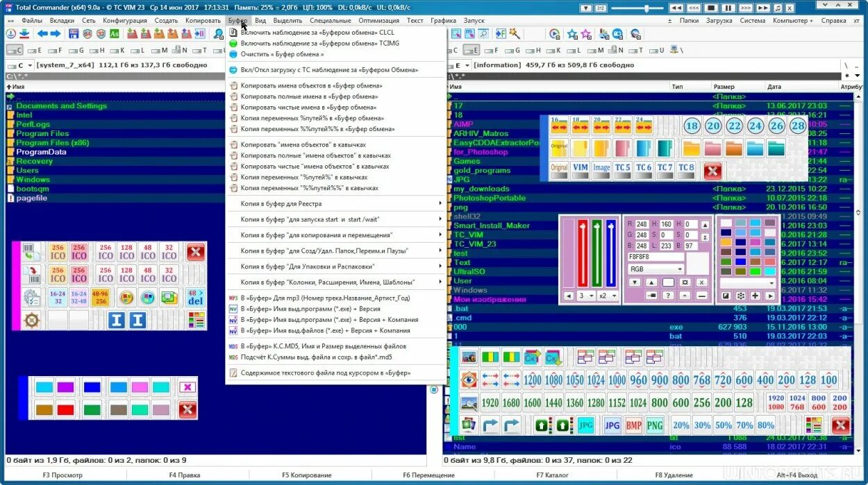Open the 'x2' multiplier dropdown in slider panel

(x=609, y=296)
